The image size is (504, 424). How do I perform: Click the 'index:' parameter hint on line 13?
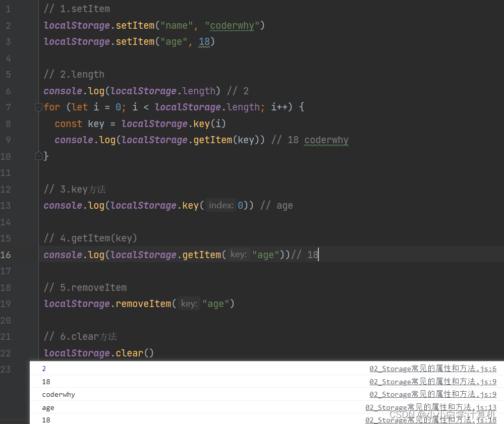(x=221, y=205)
